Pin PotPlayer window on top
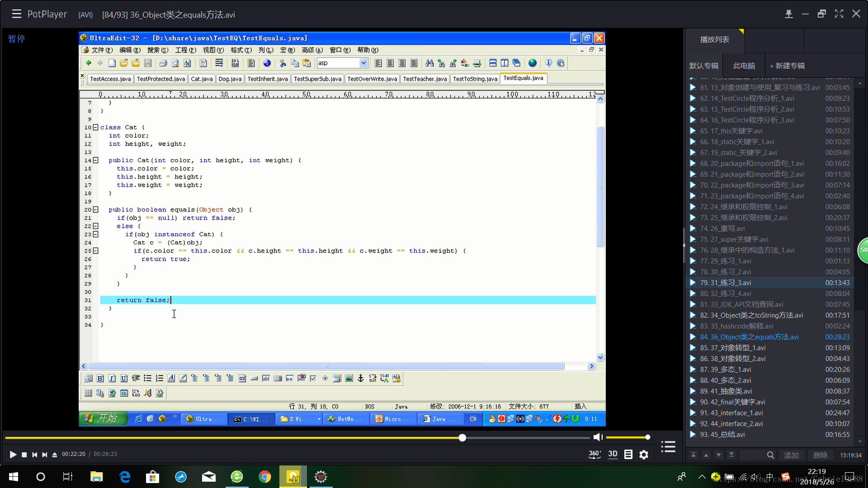The height and width of the screenshot is (488, 868). pyautogui.click(x=788, y=14)
